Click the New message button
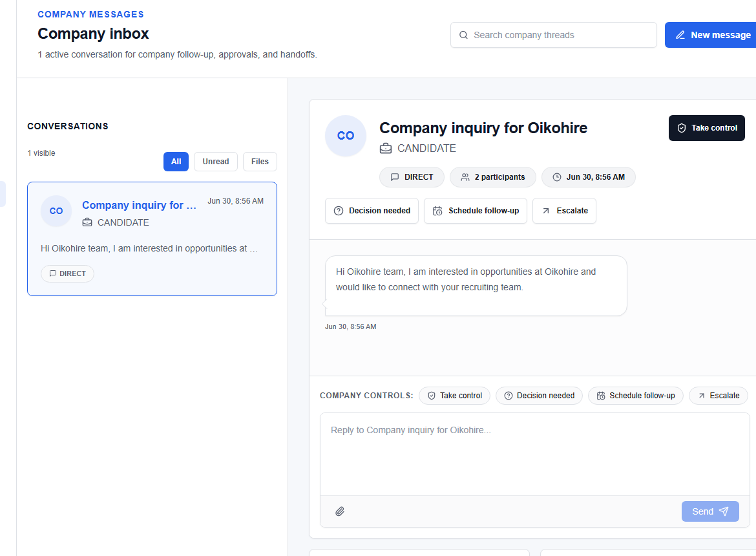The height and width of the screenshot is (556, 756). pyautogui.click(x=710, y=35)
